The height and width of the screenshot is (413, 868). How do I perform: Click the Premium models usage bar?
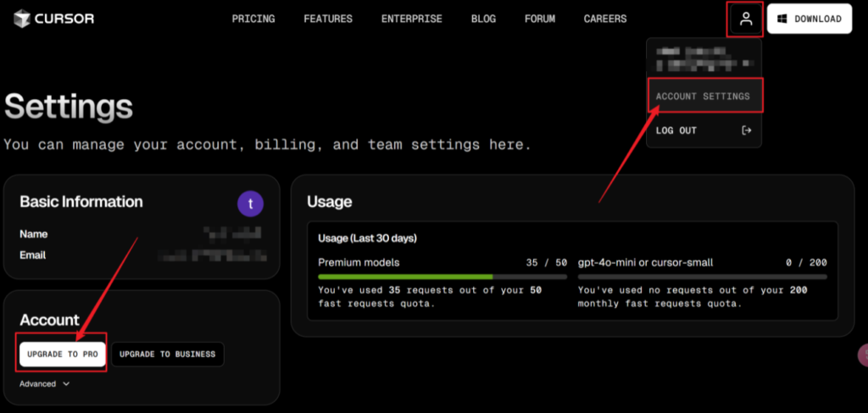pos(442,276)
